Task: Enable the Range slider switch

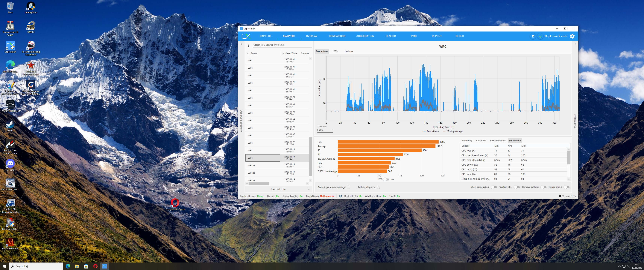Action: 566,187
